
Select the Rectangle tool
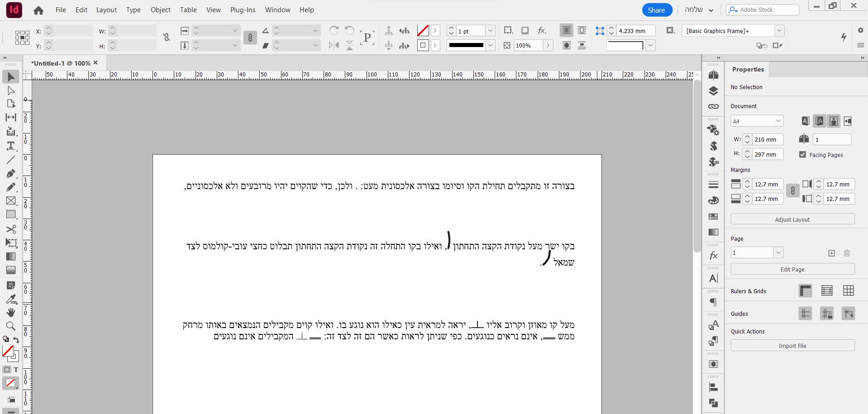pos(11,214)
